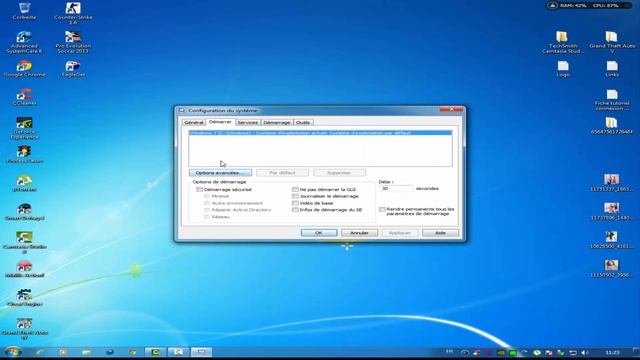Switch to the Général tab

click(x=193, y=122)
